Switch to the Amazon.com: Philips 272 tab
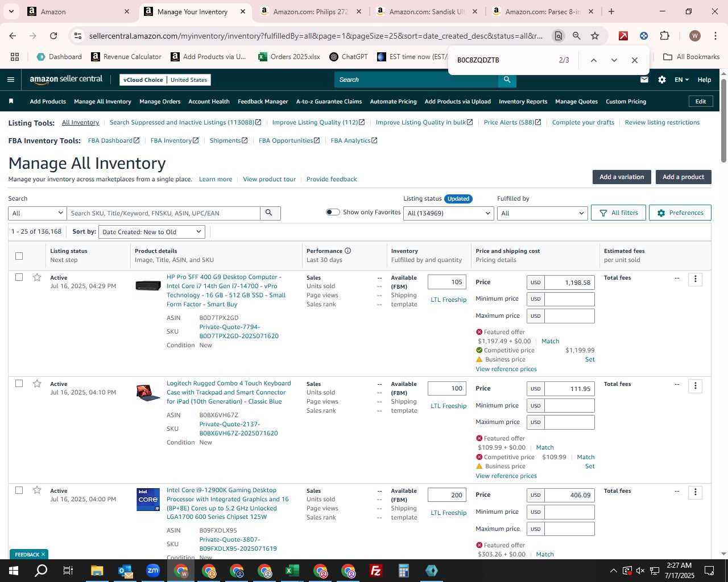The width and height of the screenshot is (728, 582). pos(310,11)
